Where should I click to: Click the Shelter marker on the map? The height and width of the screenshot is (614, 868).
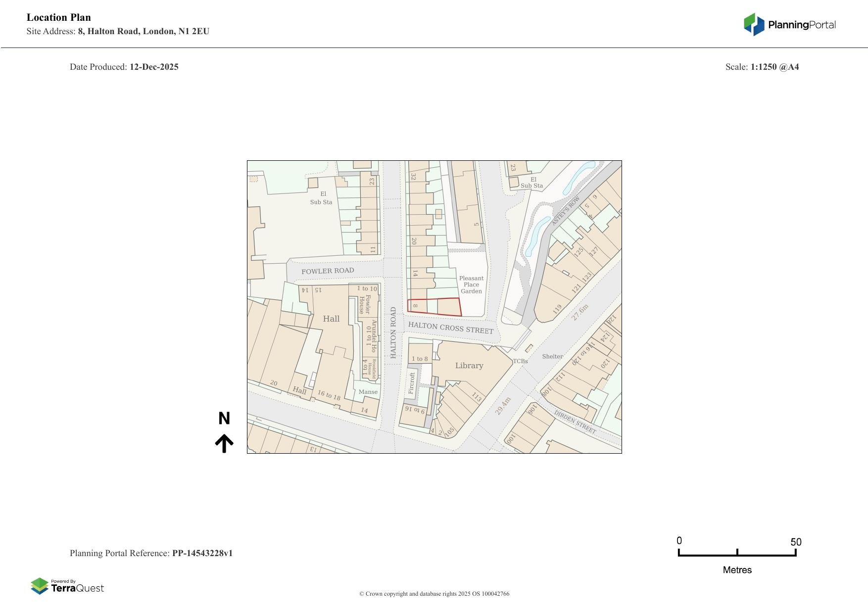[553, 356]
